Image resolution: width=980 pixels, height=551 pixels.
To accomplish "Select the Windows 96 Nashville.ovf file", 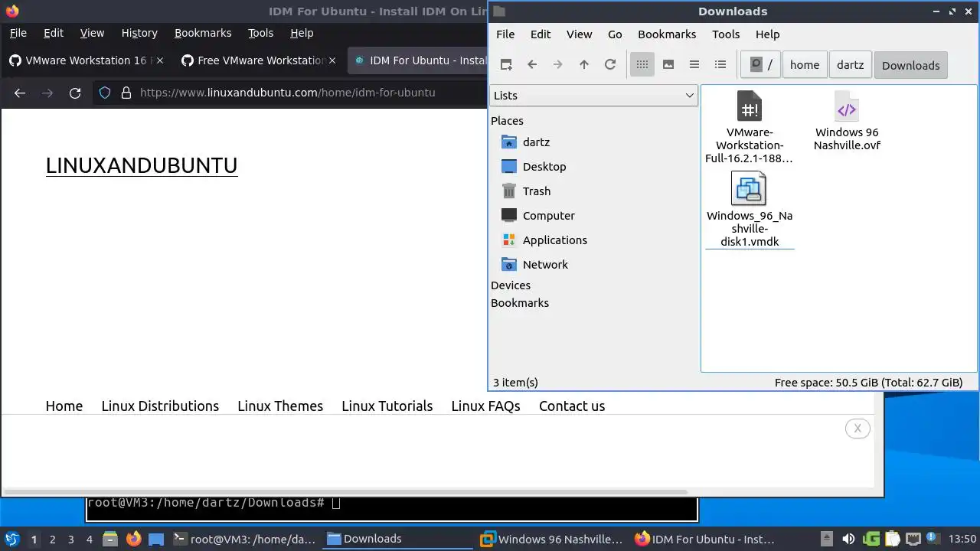I will click(x=846, y=119).
